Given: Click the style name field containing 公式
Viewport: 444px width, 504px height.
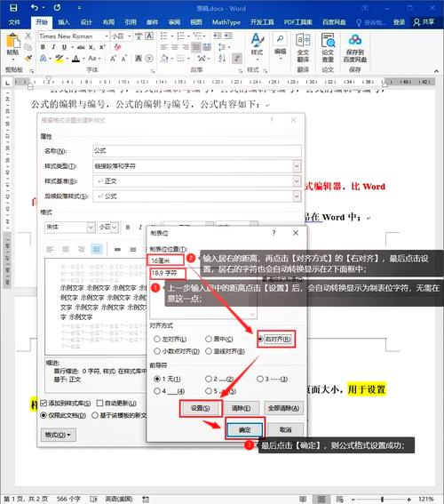Looking at the screenshot, I should (197, 151).
